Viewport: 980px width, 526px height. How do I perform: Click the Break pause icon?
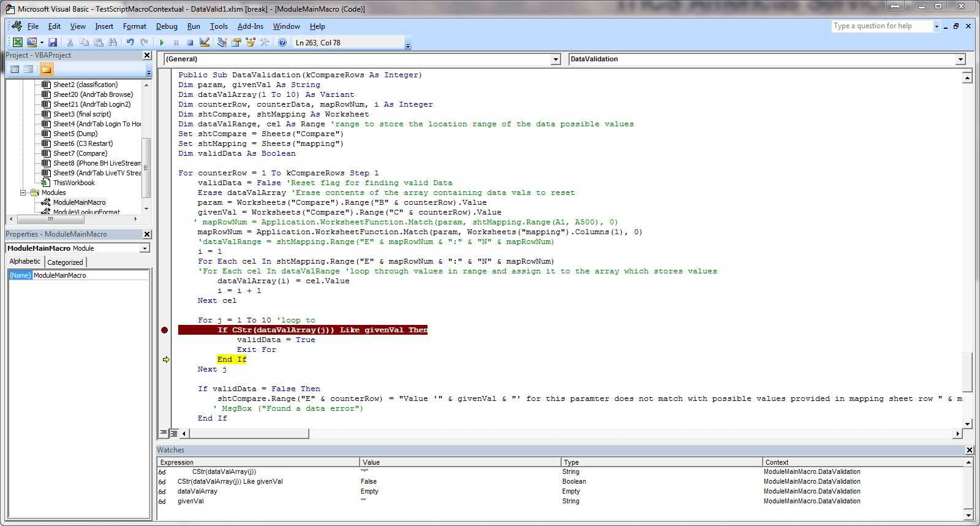click(176, 42)
